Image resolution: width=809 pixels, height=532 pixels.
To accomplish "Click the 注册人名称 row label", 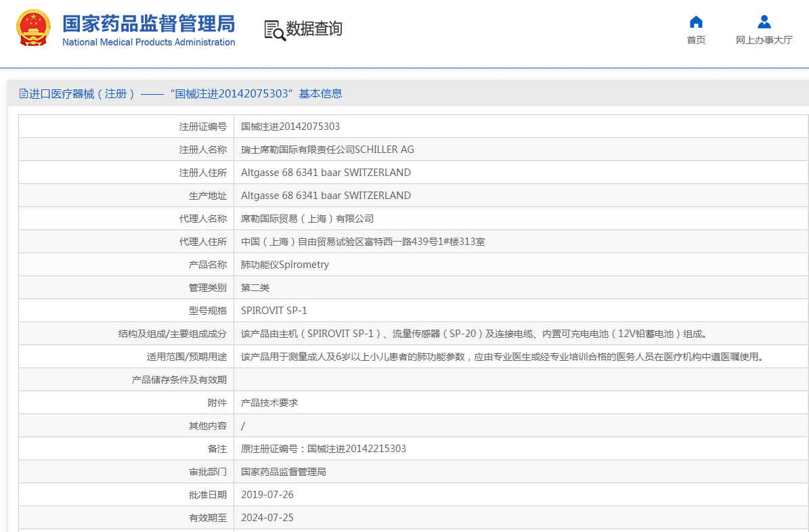I will [x=203, y=150].
